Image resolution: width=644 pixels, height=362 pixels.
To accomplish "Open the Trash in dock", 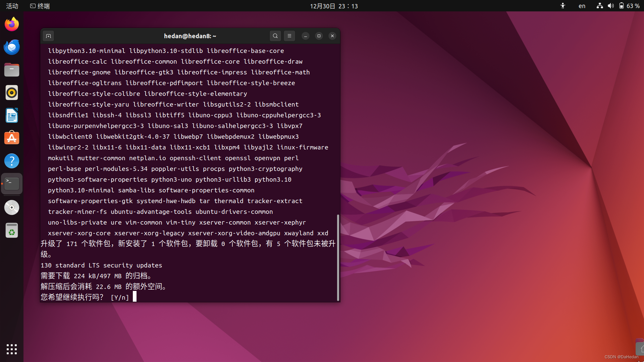I will [12, 231].
